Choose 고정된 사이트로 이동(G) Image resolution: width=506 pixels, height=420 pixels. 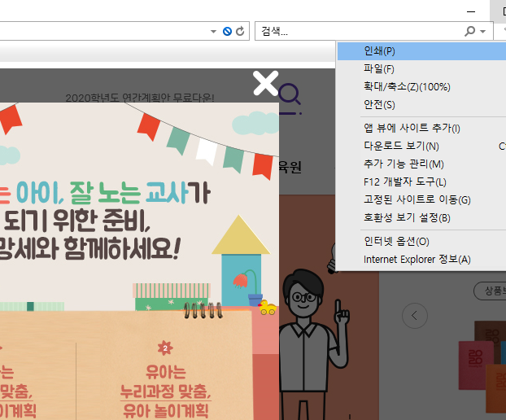421,200
